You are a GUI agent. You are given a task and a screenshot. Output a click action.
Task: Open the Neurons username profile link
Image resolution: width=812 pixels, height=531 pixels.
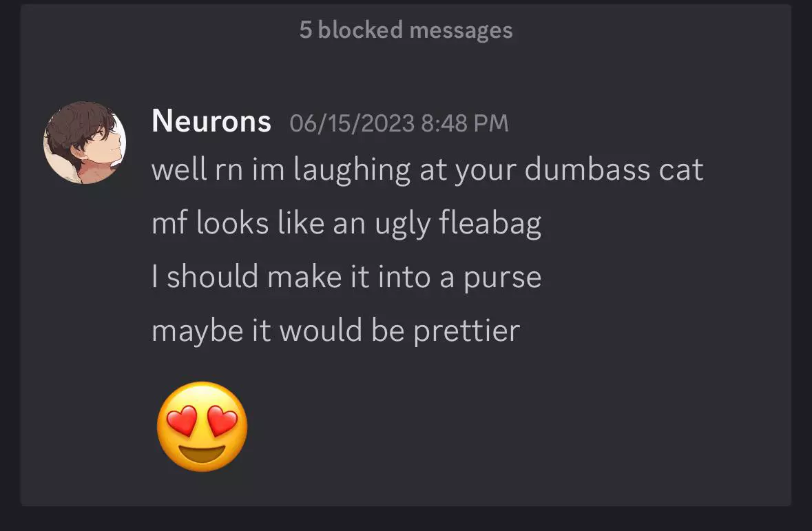(211, 121)
